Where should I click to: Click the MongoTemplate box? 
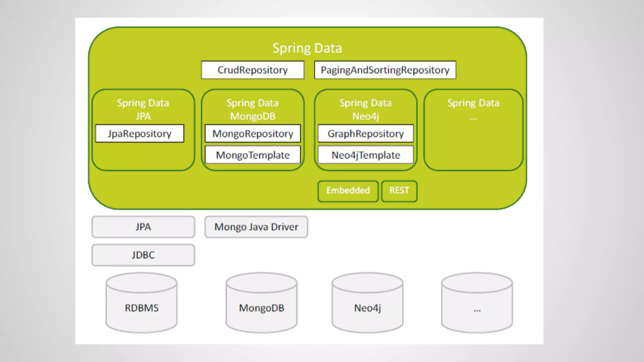pos(253,155)
